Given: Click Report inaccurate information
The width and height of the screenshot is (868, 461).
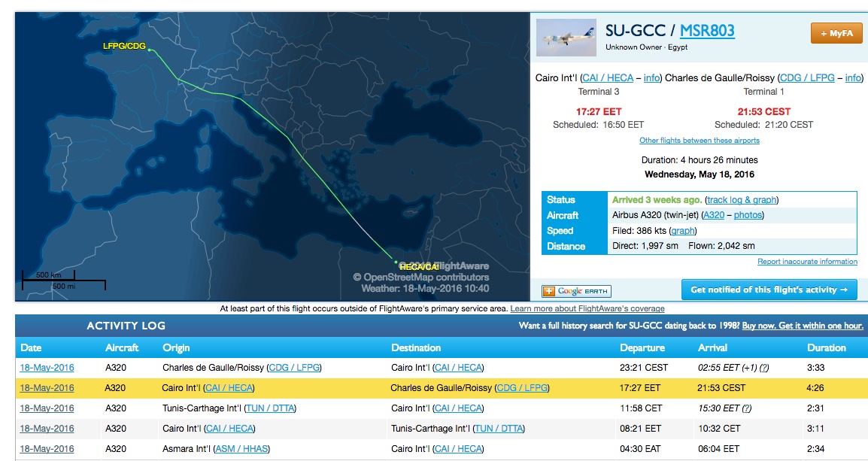Looking at the screenshot, I should pyautogui.click(x=807, y=262).
